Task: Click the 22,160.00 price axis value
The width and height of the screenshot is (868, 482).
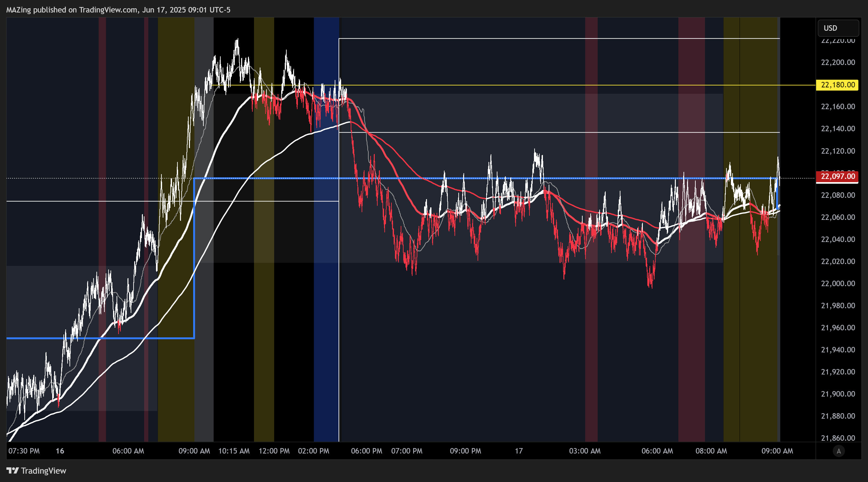Action: click(838, 107)
